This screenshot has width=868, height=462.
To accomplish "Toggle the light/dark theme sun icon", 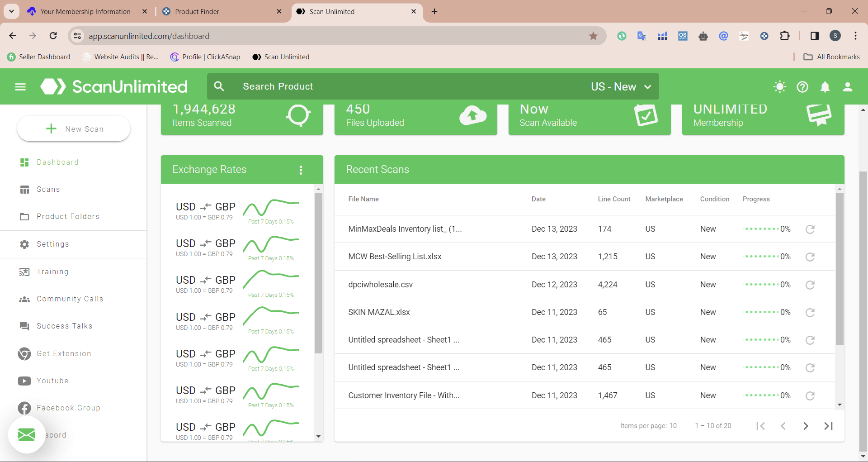I will click(780, 86).
